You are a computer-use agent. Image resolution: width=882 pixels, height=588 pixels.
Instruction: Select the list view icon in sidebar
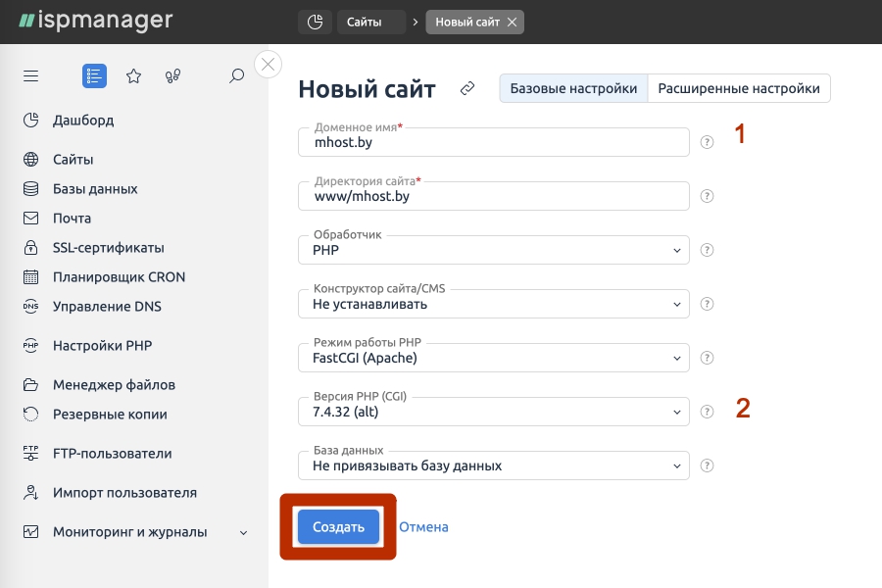point(94,75)
